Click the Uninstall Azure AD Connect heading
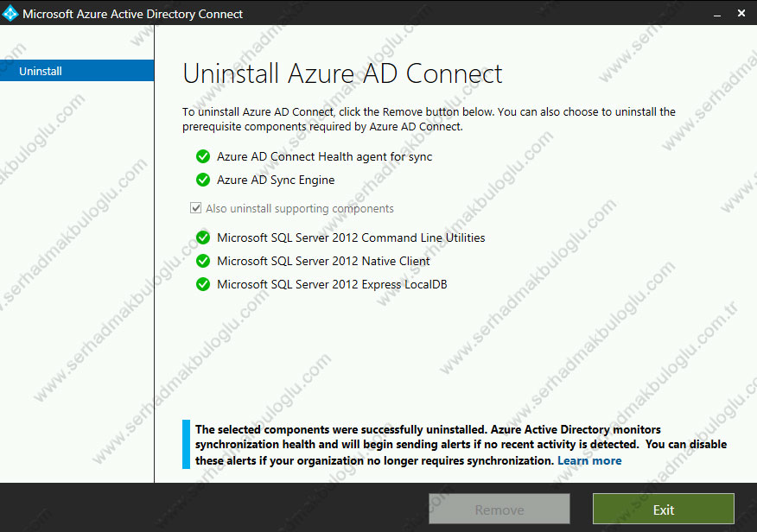The image size is (757, 532). tap(342, 73)
